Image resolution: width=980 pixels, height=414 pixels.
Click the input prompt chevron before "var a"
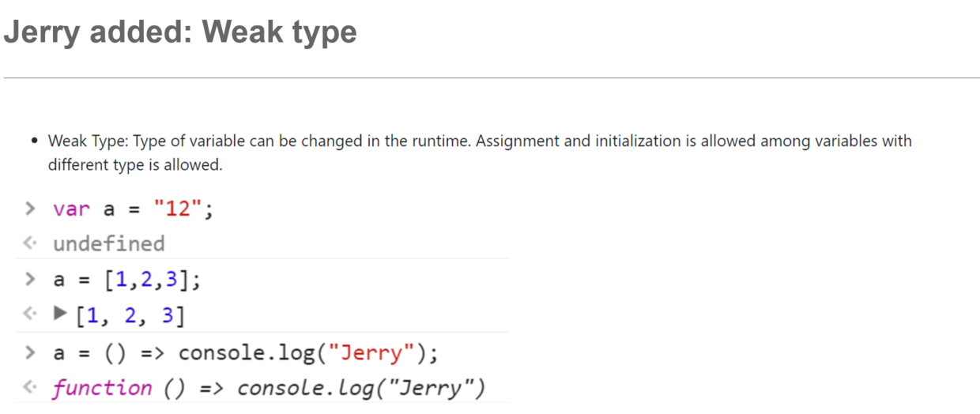[x=30, y=209]
